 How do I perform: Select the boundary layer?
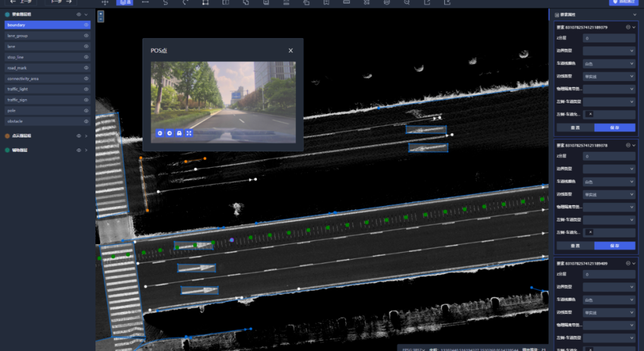point(47,25)
